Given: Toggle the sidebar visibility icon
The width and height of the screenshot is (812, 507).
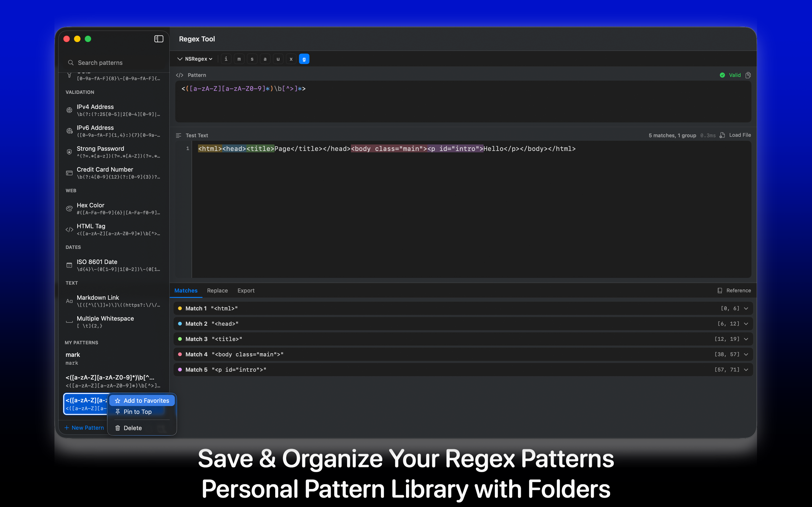Looking at the screenshot, I should pyautogui.click(x=158, y=39).
